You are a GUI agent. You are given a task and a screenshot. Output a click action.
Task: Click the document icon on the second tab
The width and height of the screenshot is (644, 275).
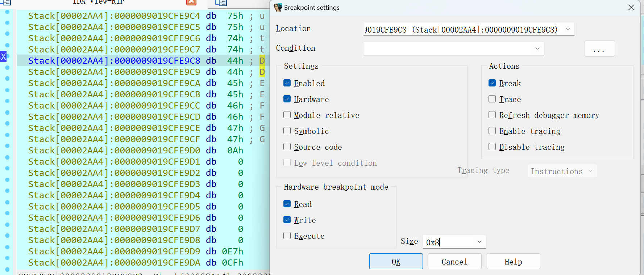(x=221, y=3)
